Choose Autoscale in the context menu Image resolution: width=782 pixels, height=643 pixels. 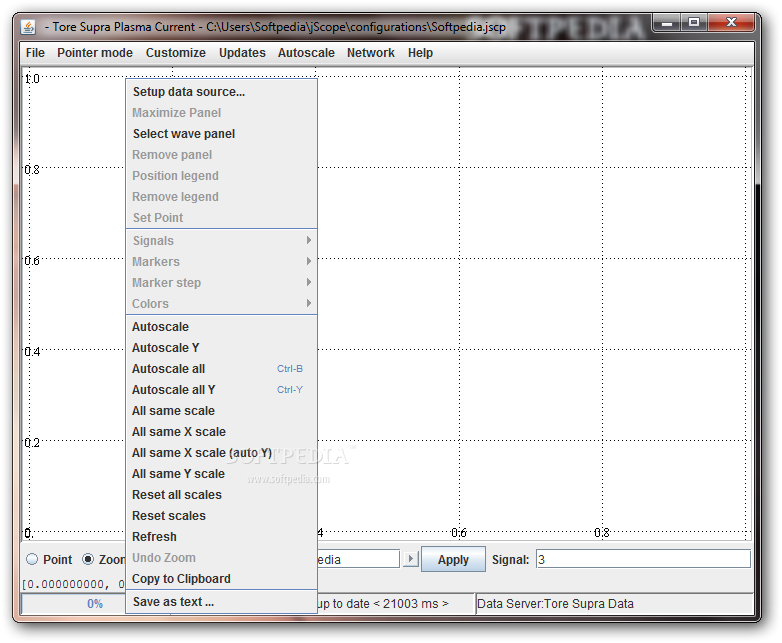click(221, 327)
